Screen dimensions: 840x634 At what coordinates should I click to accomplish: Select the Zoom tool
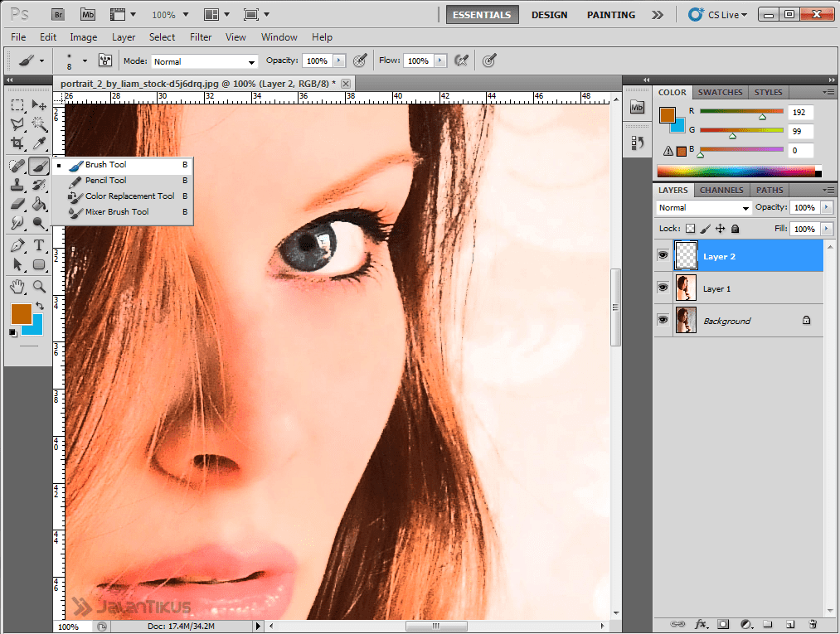point(39,287)
